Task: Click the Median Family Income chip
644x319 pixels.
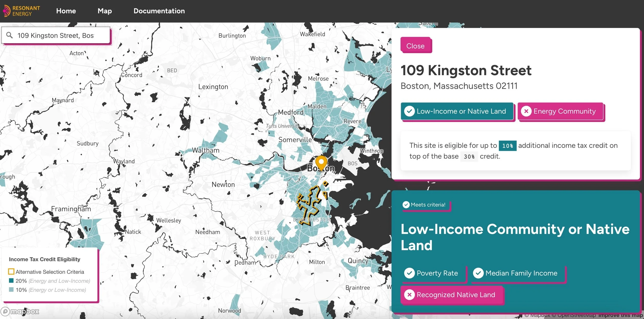Action: (x=517, y=273)
